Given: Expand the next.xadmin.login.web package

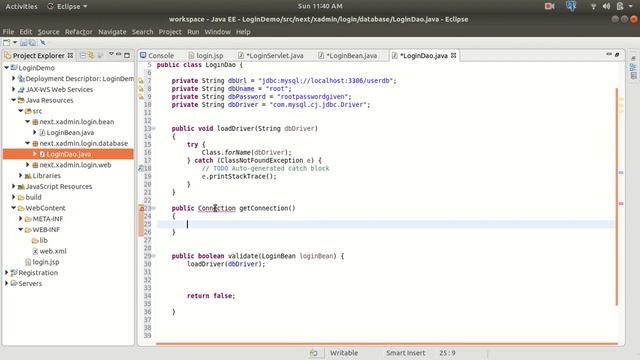Looking at the screenshot, I should tap(27, 164).
